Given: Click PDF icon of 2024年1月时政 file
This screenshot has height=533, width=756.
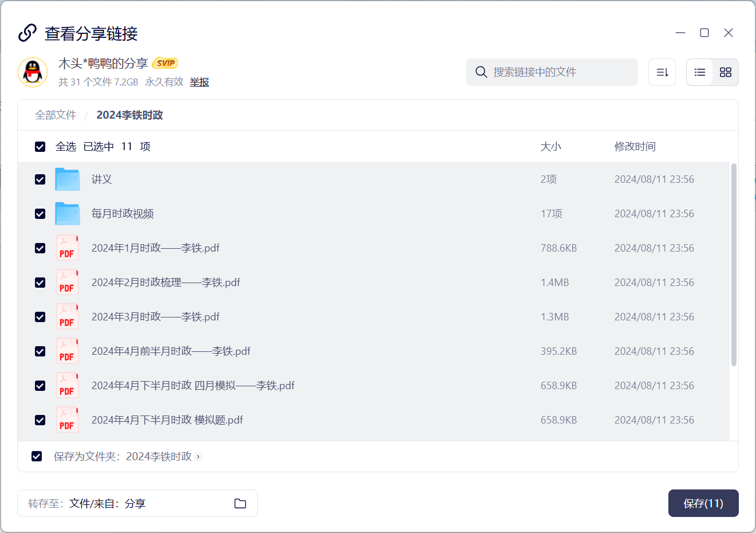Looking at the screenshot, I should pyautogui.click(x=67, y=248).
